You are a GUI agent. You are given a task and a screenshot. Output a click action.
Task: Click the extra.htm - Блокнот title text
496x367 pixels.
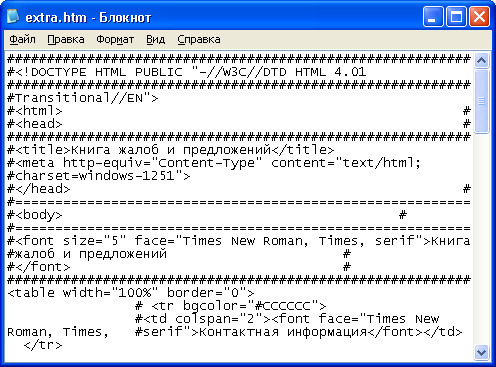[x=88, y=17]
